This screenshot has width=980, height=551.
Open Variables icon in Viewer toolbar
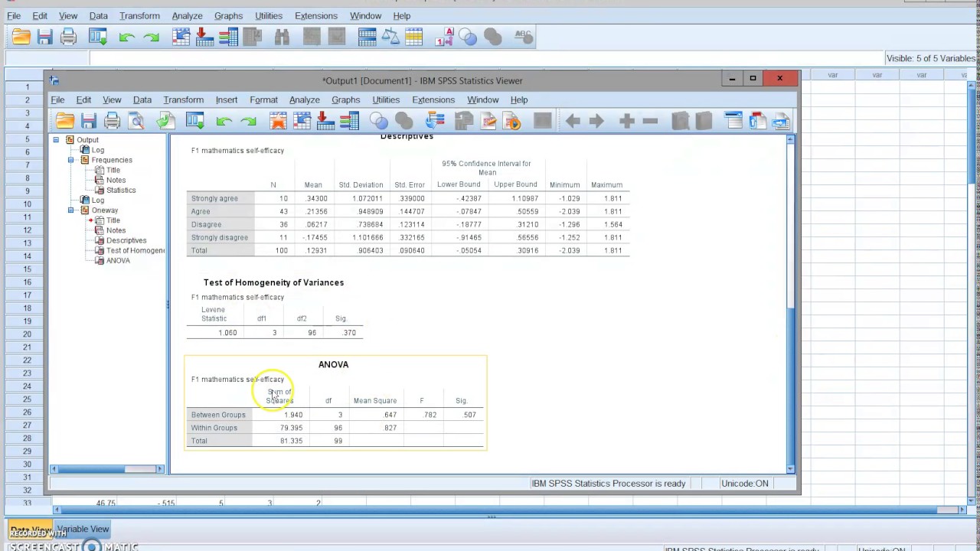click(349, 121)
